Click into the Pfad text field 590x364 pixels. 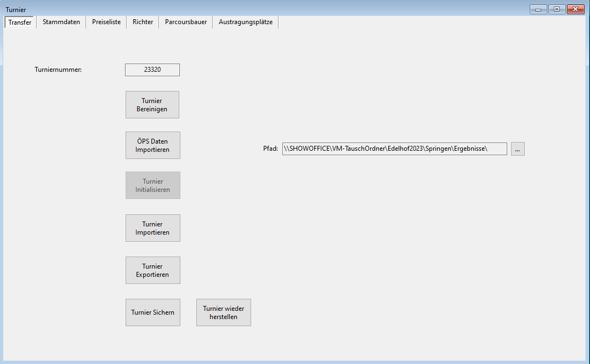(394, 149)
